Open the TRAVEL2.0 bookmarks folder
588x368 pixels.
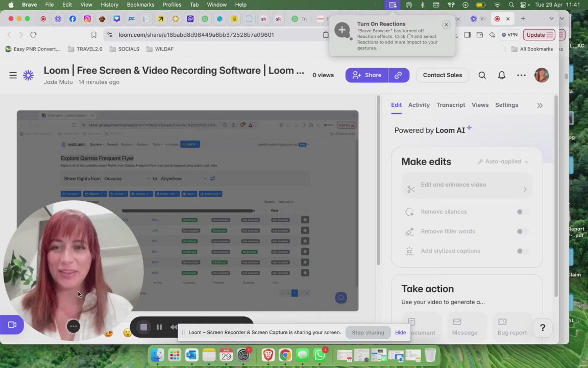click(85, 49)
